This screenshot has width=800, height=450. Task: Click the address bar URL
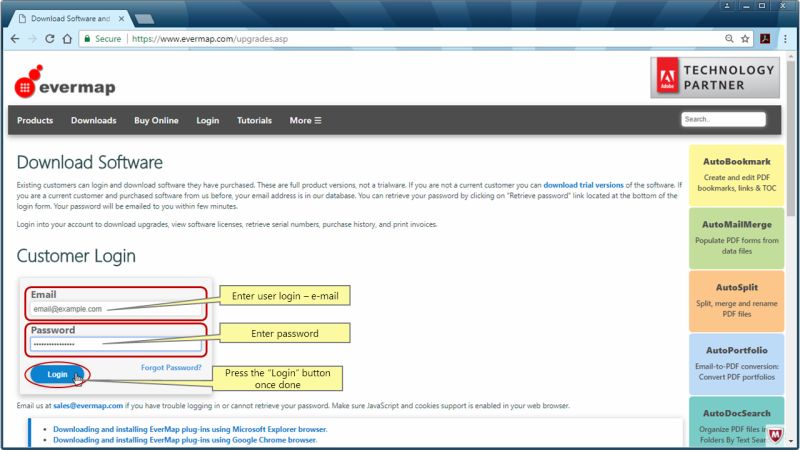coord(210,39)
